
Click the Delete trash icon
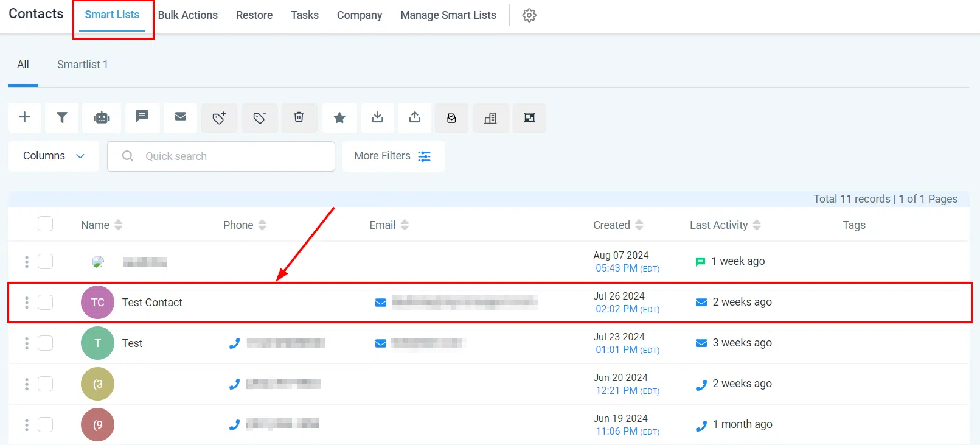pos(299,117)
